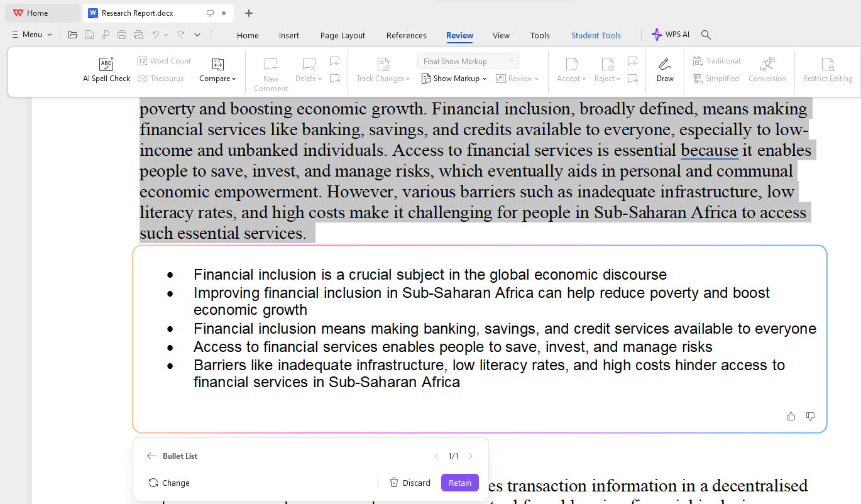Viewport: 861px width, 504px height.
Task: Click the Retain button
Action: tap(460, 483)
